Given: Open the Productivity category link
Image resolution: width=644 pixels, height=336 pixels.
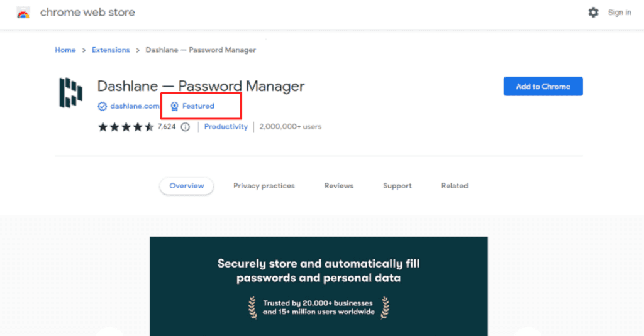Looking at the screenshot, I should 226,127.
